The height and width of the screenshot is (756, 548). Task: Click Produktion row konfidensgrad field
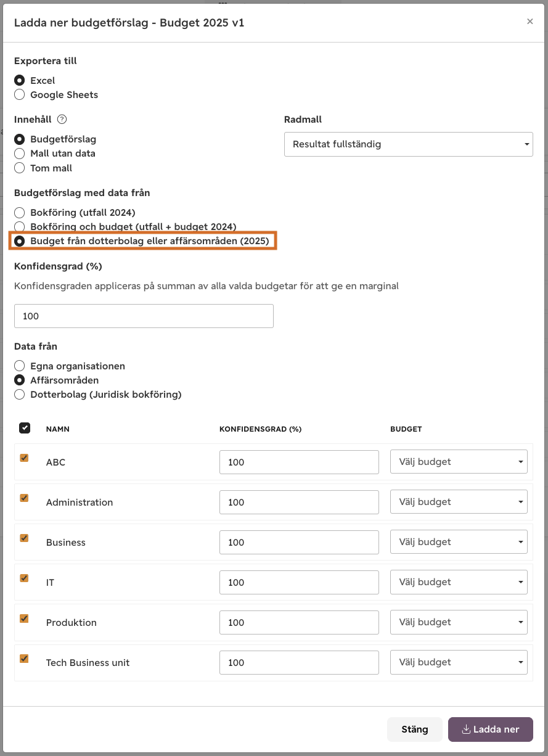click(x=299, y=622)
